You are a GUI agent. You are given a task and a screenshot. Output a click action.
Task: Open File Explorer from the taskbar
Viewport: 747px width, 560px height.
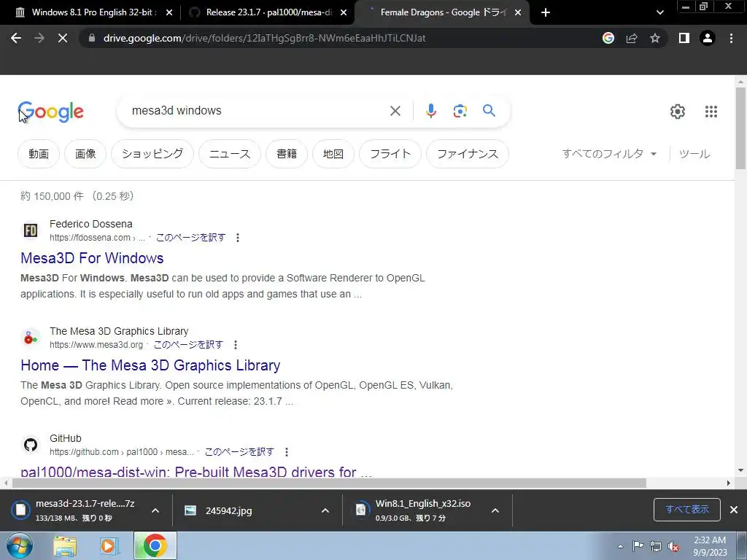point(65,546)
